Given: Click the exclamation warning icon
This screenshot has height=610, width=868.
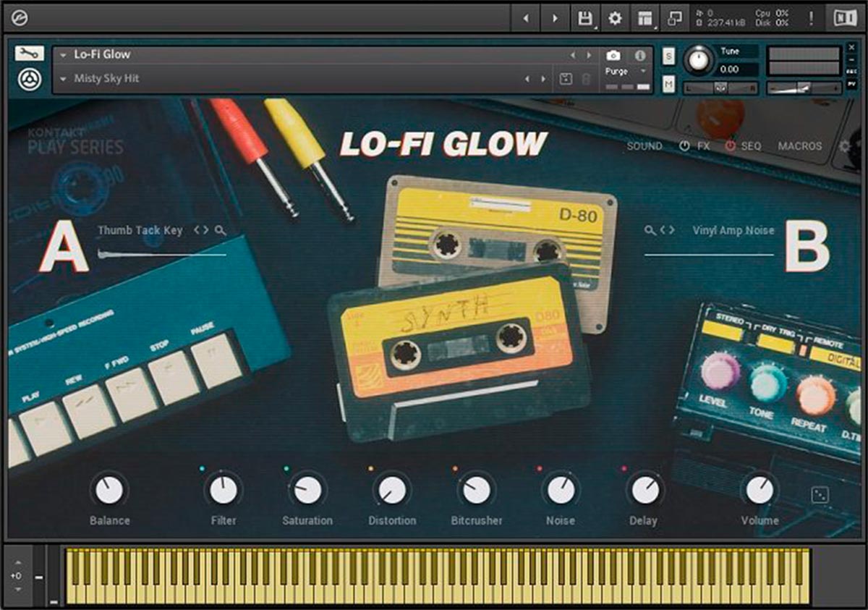Looking at the screenshot, I should (811, 18).
